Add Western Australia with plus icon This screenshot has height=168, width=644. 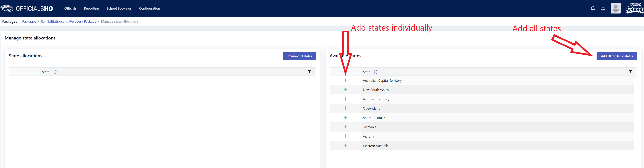pyautogui.click(x=346, y=145)
